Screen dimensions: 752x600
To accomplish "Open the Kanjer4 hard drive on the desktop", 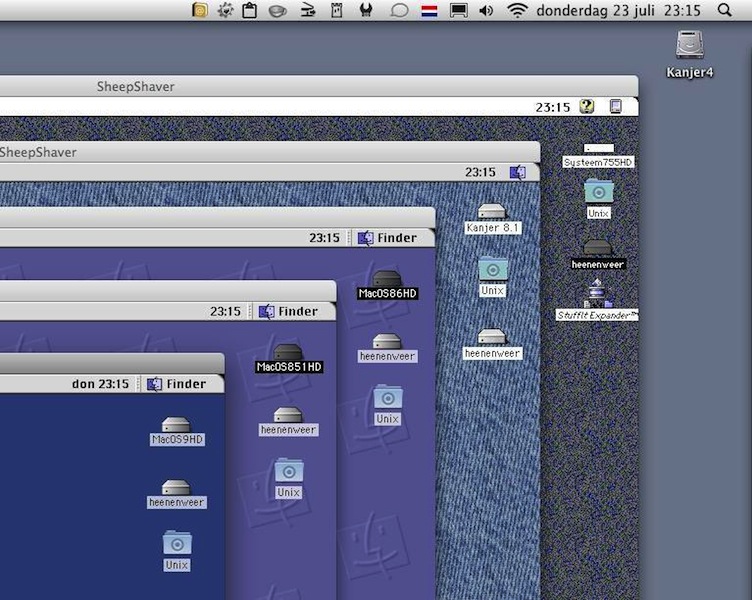I will tap(689, 46).
